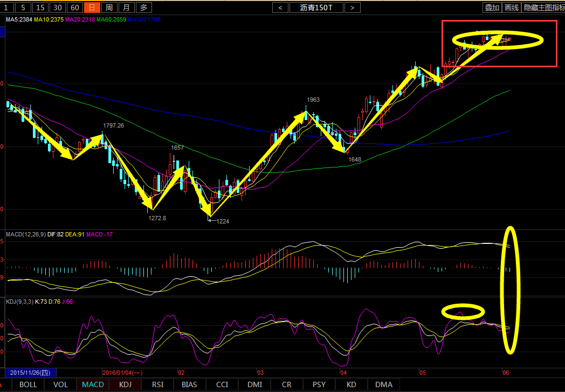565x392 pixels.
Task: Go to next instrument with right arrow
Action: click(352, 8)
